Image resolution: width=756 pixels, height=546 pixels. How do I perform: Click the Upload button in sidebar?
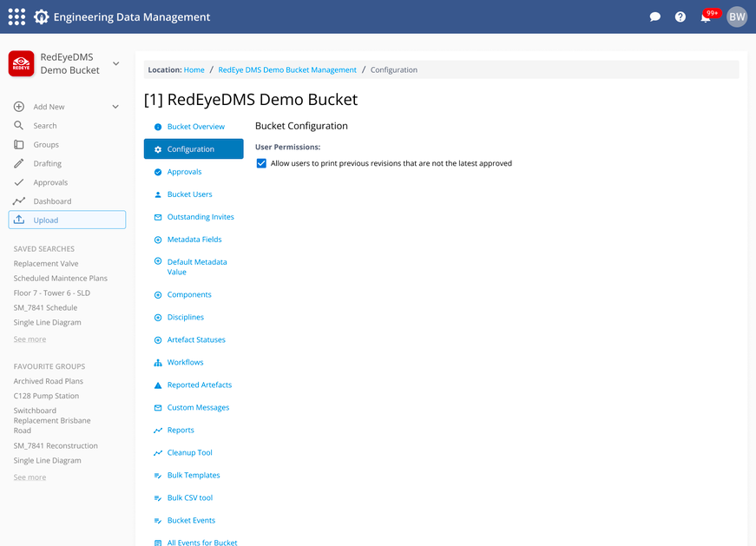click(x=67, y=220)
